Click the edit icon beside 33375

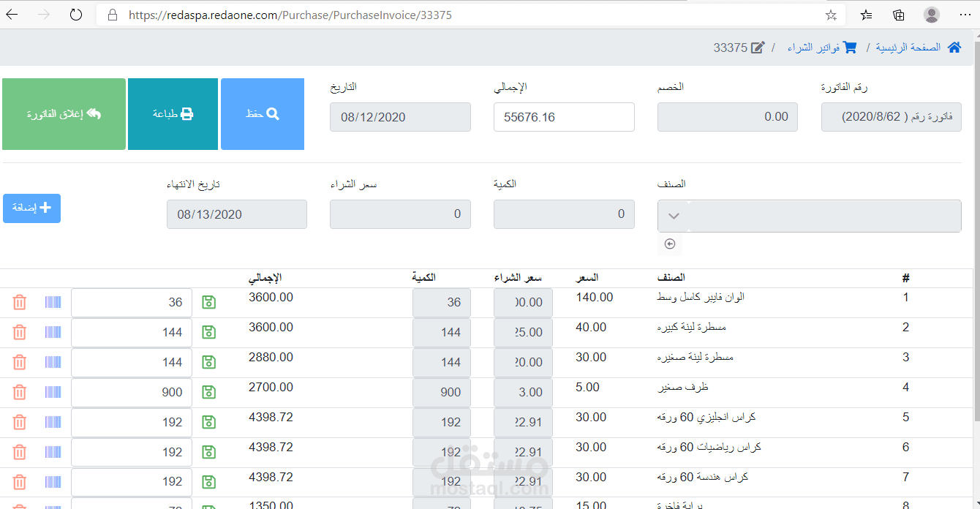click(x=758, y=48)
